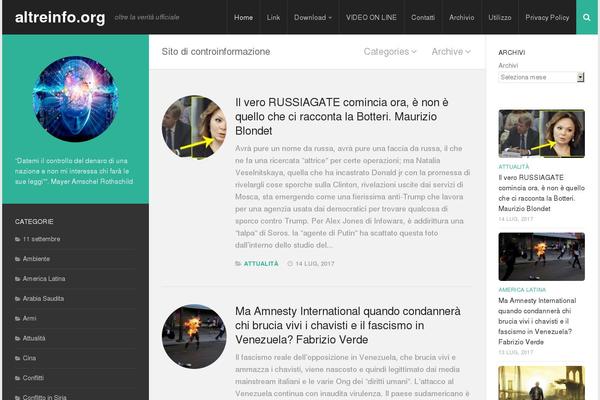The image size is (600, 400).
Task: Click the altreinfo.org site title
Action: (x=60, y=18)
